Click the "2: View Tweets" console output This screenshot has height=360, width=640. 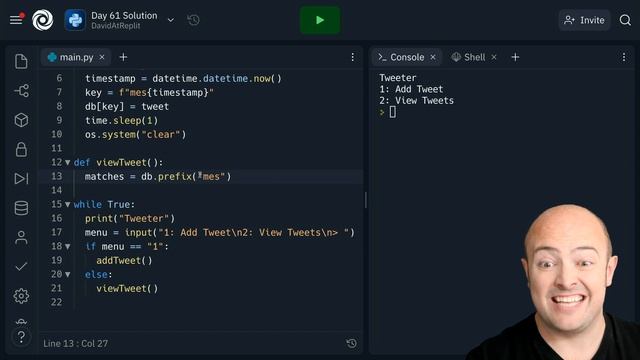[x=416, y=100]
